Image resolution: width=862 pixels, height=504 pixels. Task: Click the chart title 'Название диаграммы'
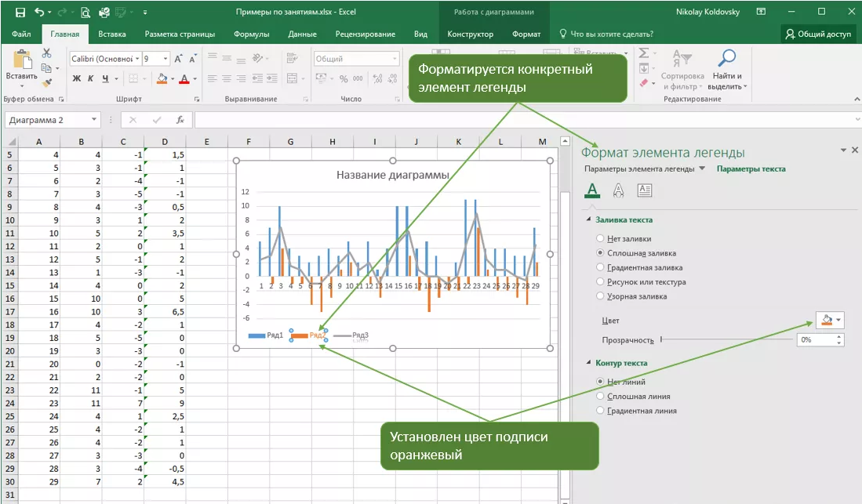point(392,175)
